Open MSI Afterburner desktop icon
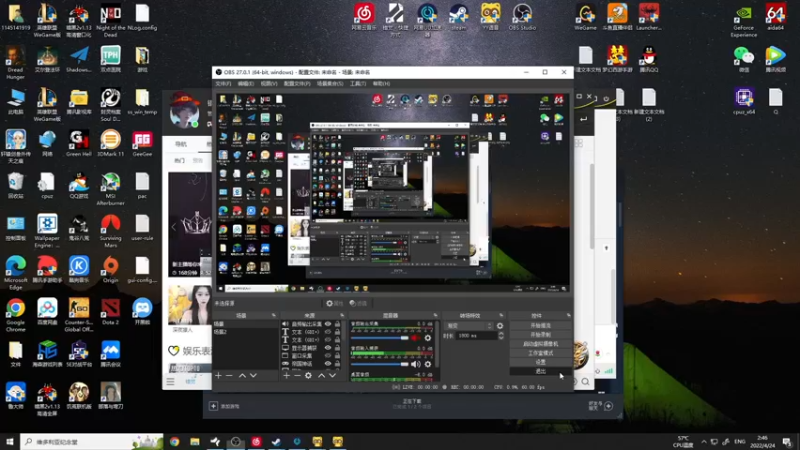 pos(110,189)
